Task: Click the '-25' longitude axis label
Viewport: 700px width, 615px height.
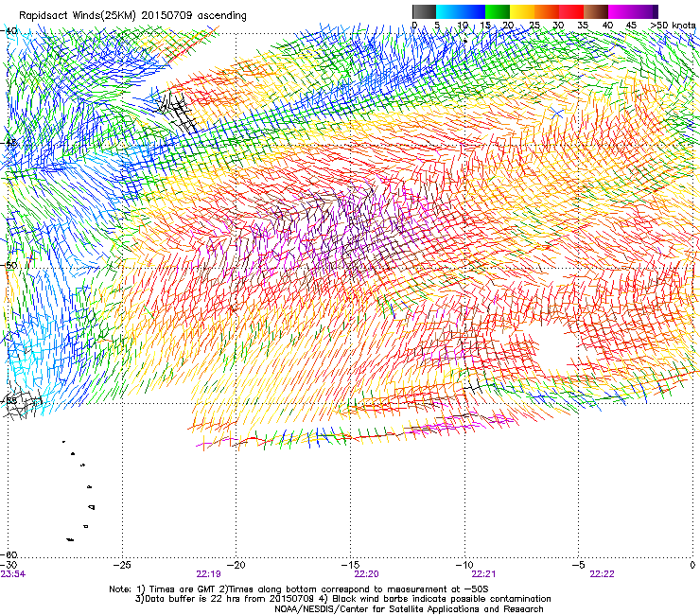Action: 122,565
